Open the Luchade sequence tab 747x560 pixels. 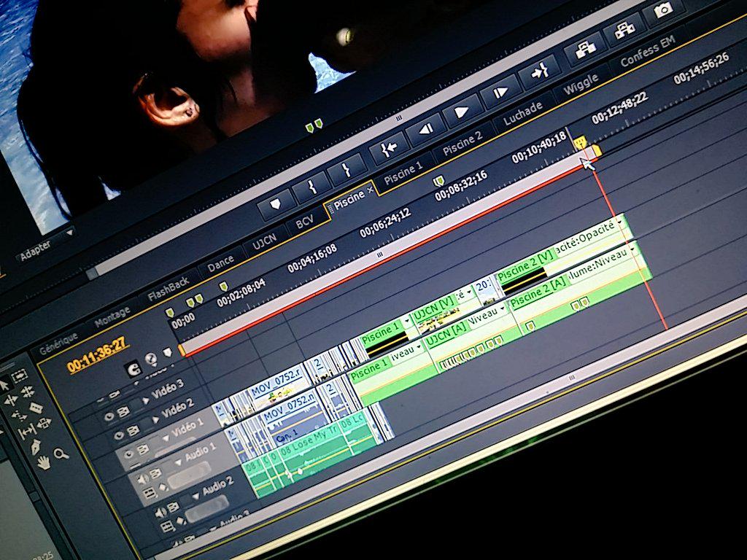(x=522, y=114)
